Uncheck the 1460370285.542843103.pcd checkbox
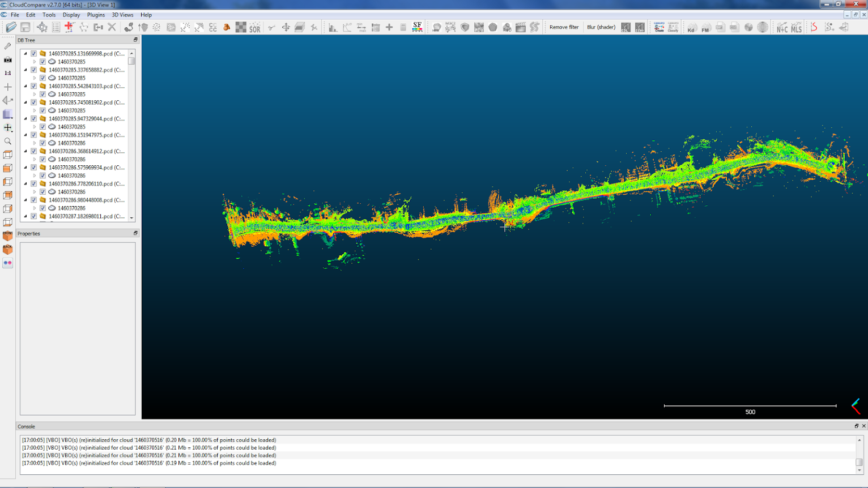The height and width of the screenshot is (488, 868). click(x=33, y=86)
